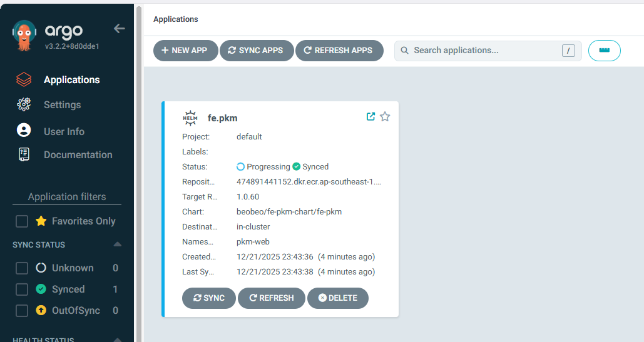
Task: Collapse the Sync Status filter section
Action: (117, 244)
